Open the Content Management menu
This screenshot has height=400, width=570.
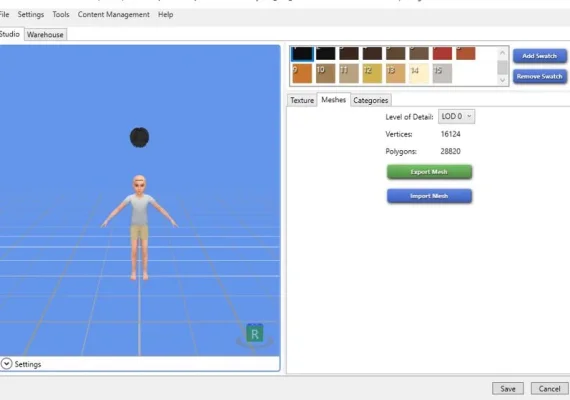pos(113,15)
